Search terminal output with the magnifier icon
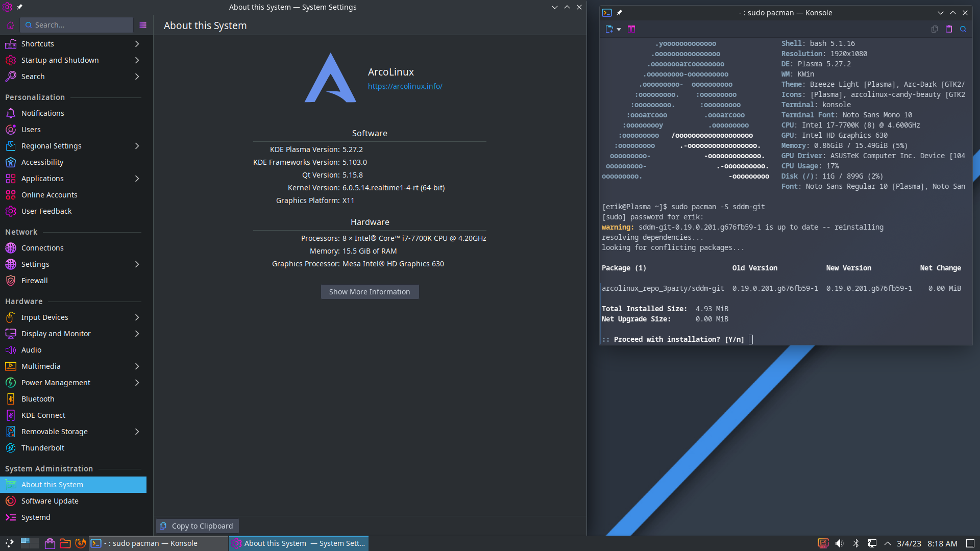 point(963,29)
